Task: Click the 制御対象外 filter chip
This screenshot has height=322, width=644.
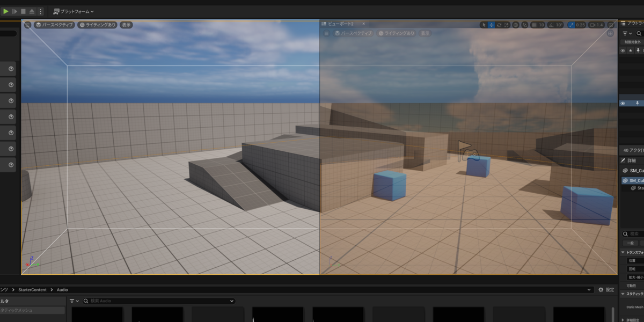Action: 632,42
